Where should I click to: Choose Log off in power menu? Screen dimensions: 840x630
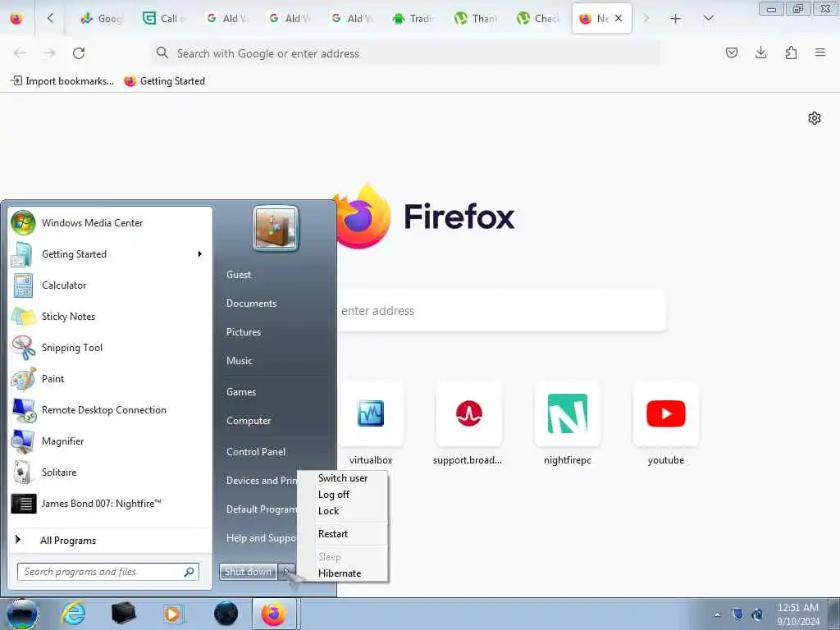click(343, 495)
